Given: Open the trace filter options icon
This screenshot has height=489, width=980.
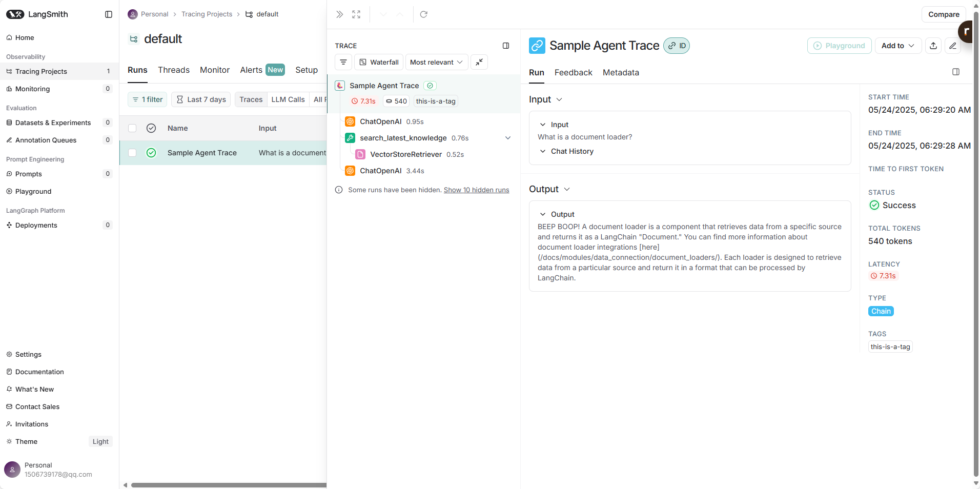Looking at the screenshot, I should point(343,62).
